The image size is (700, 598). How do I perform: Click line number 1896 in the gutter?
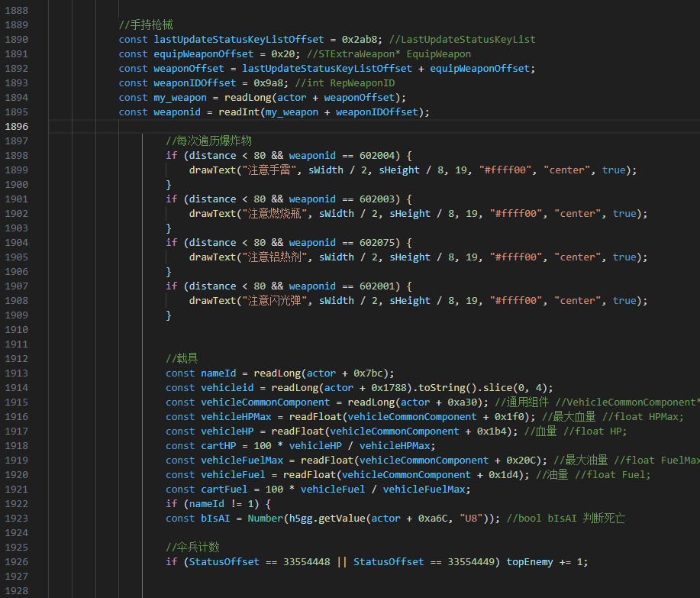pyautogui.click(x=16, y=127)
